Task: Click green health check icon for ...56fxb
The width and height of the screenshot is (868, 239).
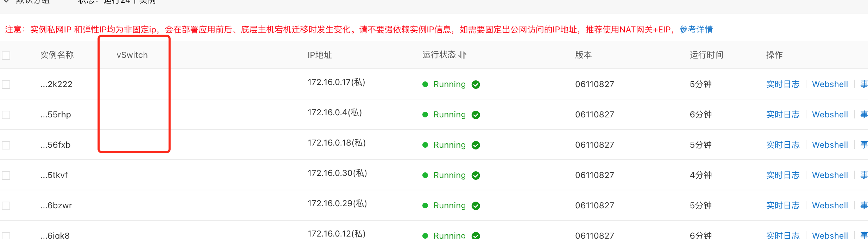Action: [476, 145]
